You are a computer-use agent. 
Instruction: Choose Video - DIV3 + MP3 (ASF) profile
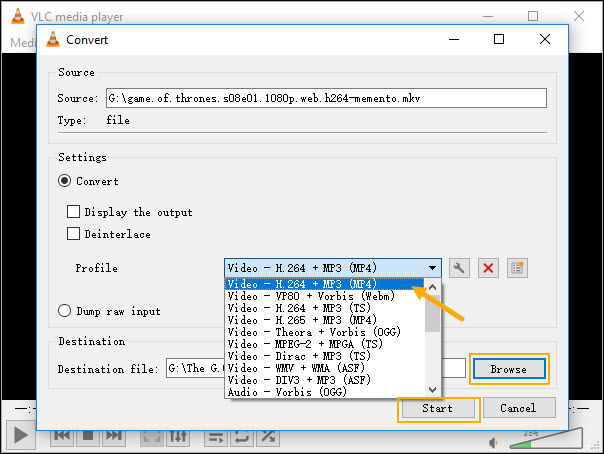[324, 380]
